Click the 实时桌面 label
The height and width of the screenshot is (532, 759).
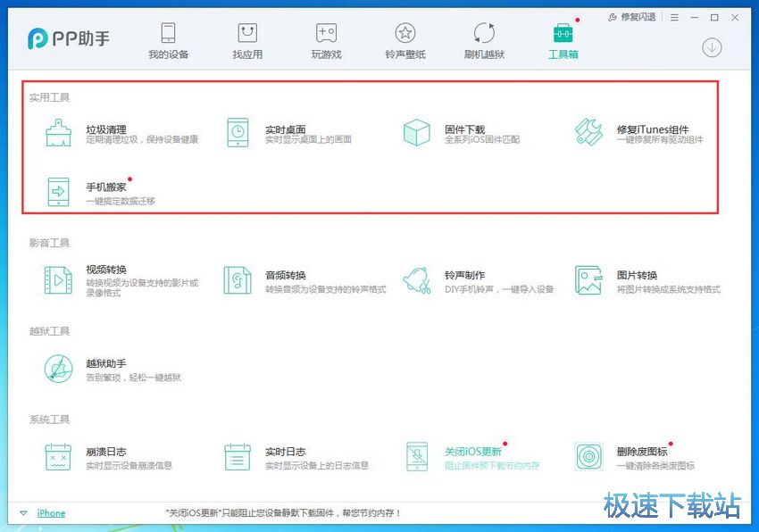286,129
